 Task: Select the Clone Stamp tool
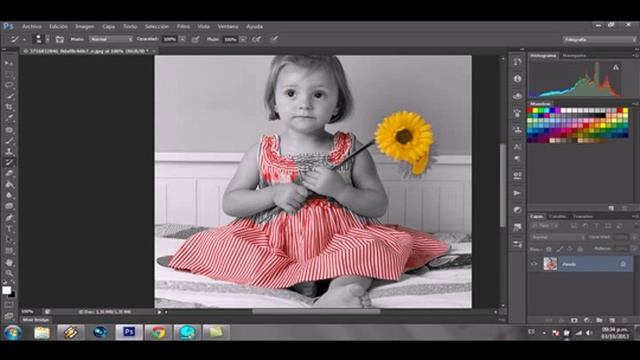coord(9,152)
